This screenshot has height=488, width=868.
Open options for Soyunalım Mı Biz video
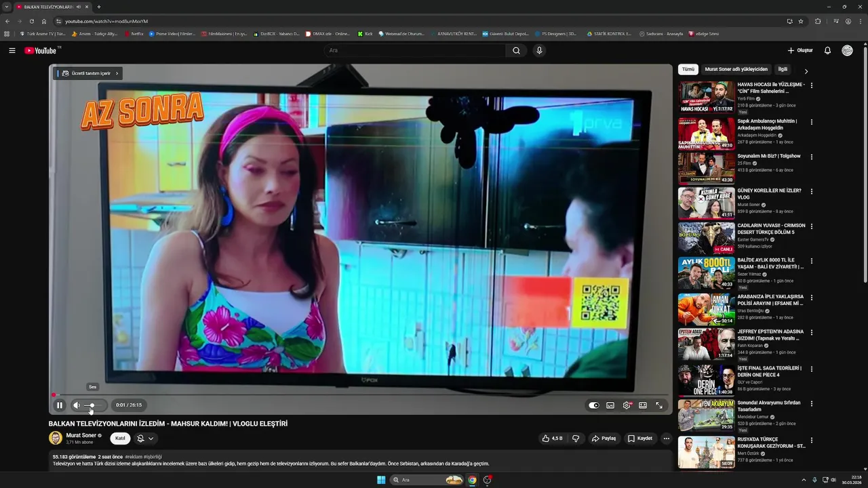[x=811, y=157]
